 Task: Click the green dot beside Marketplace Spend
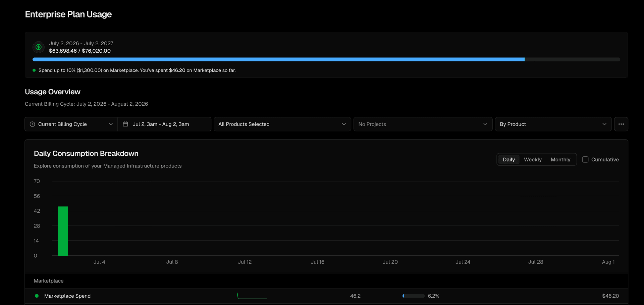(x=37, y=296)
